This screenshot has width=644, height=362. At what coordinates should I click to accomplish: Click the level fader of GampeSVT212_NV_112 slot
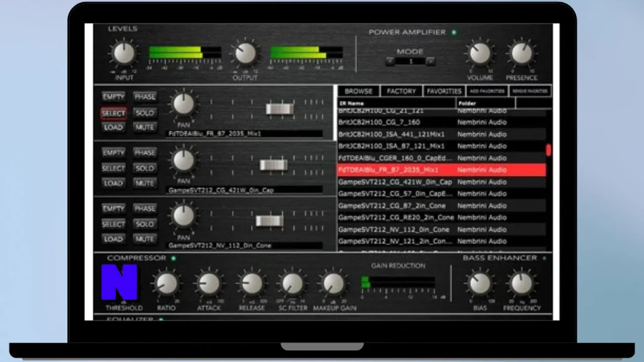pyautogui.click(x=269, y=221)
